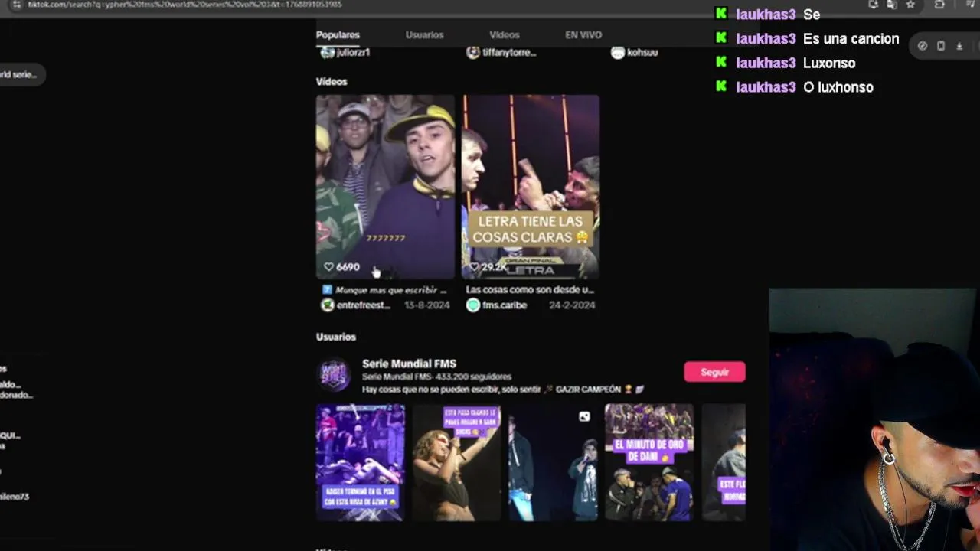Viewport: 980px width, 551px height.
Task: Open the browser extensions puzzle icon
Action: click(x=940, y=5)
